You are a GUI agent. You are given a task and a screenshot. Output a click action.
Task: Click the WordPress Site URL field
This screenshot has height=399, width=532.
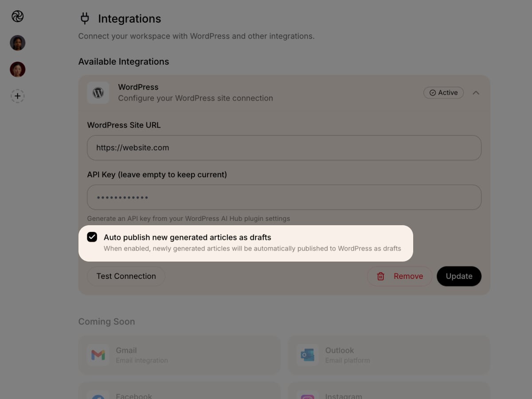284,147
